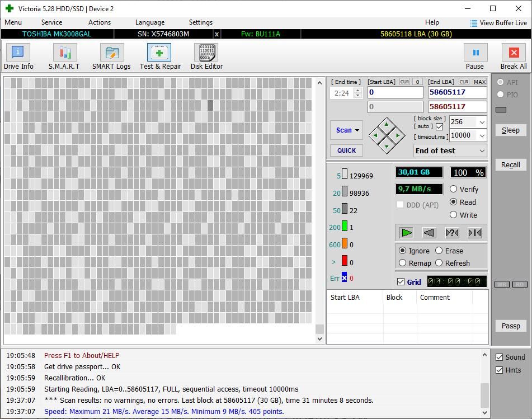Screen dimensions: 532x419
Task: Select the Verify radio button
Action: tap(453, 189)
